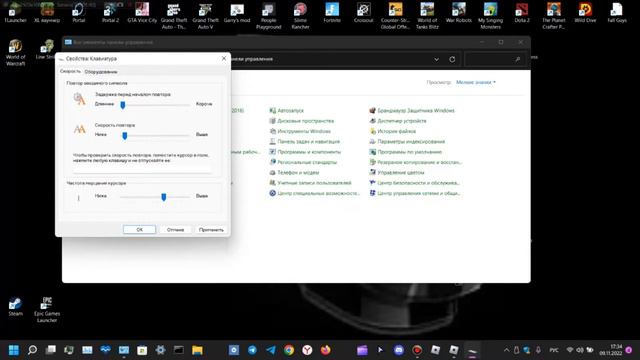Launch People Playground shortcut
This screenshot has width=640, height=360.
269,16
